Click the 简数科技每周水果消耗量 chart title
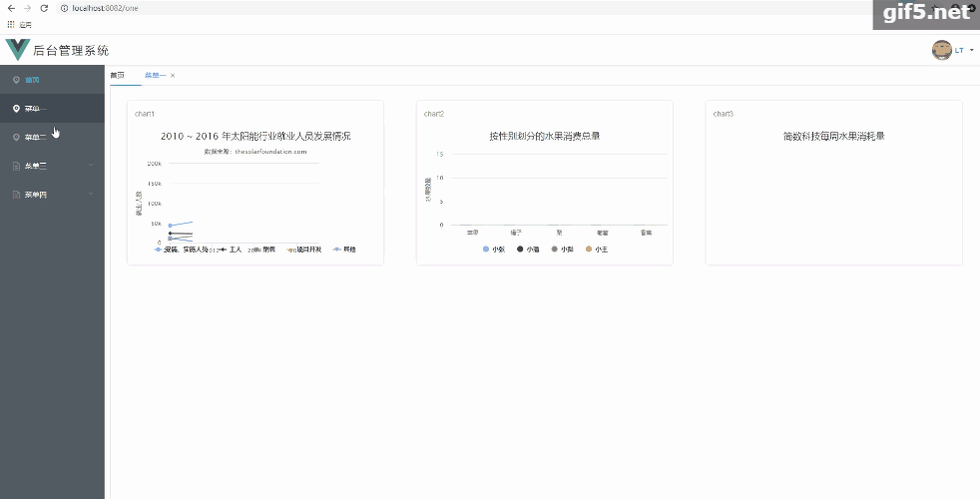Screen dimensions: 980x499 point(833,136)
